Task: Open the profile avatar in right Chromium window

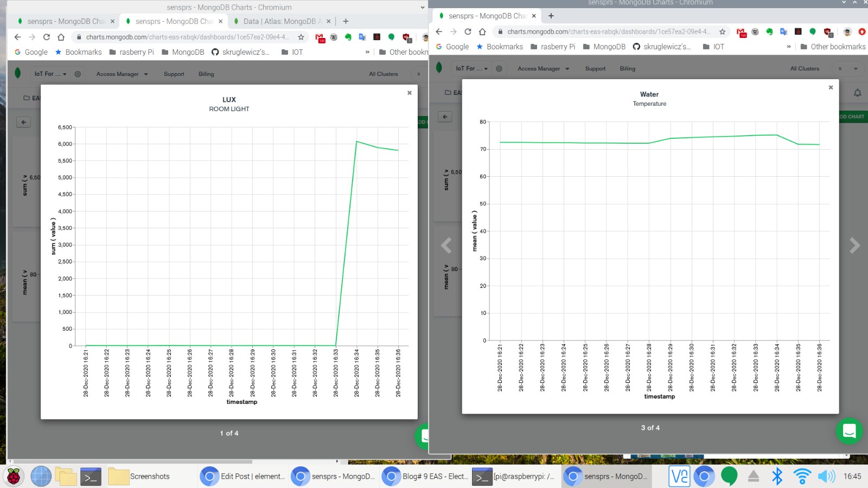Action: (847, 31)
